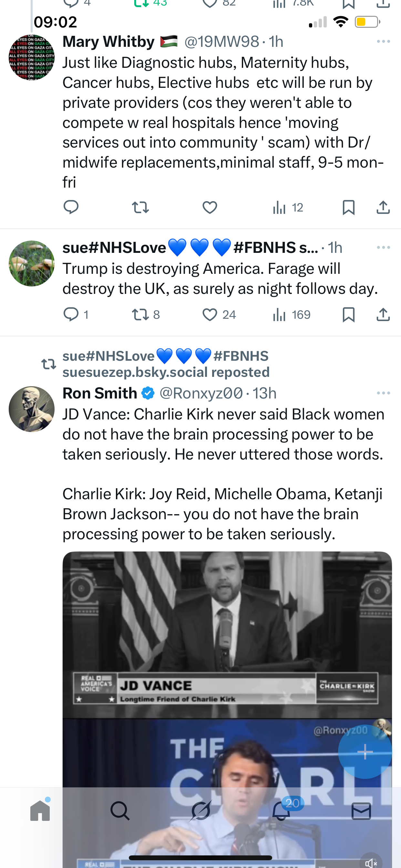Unmute the video sound
This screenshot has height=868, width=401.
point(371,863)
